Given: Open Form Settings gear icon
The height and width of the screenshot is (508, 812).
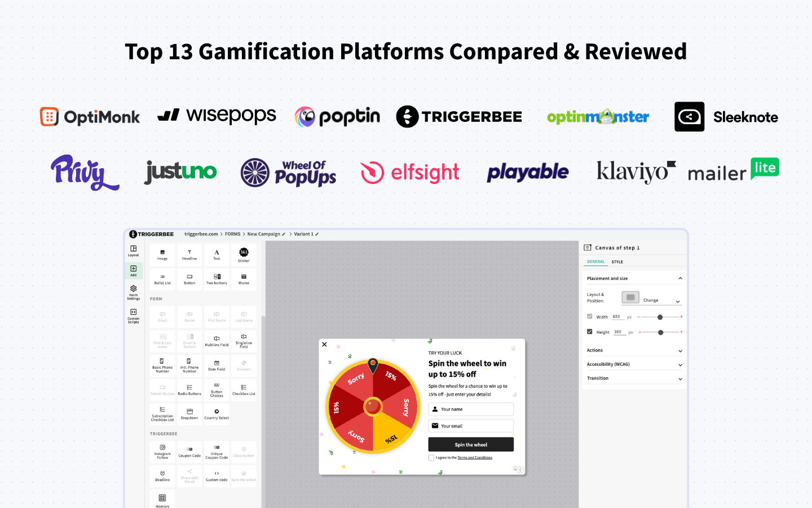Looking at the screenshot, I should click(134, 292).
